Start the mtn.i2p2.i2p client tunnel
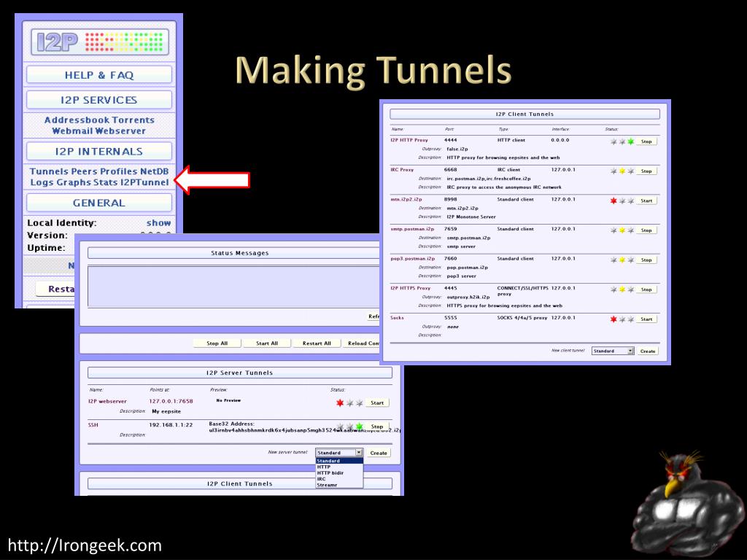The image size is (747, 560). (x=646, y=201)
